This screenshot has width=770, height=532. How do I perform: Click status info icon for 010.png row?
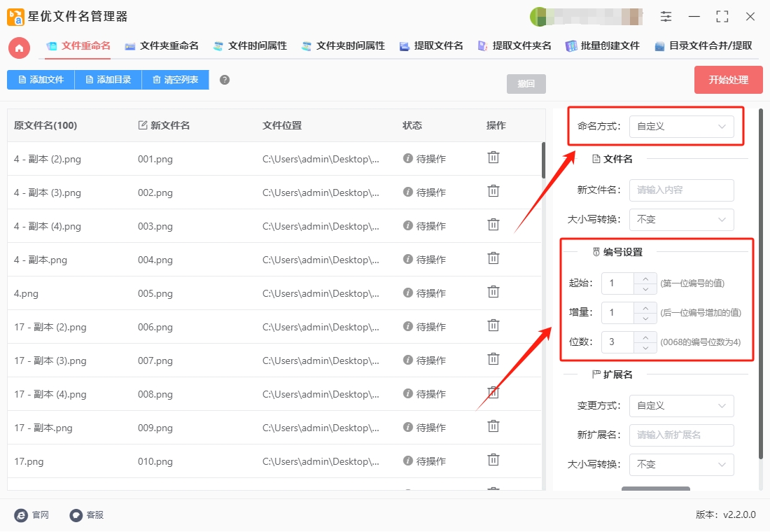coord(407,461)
